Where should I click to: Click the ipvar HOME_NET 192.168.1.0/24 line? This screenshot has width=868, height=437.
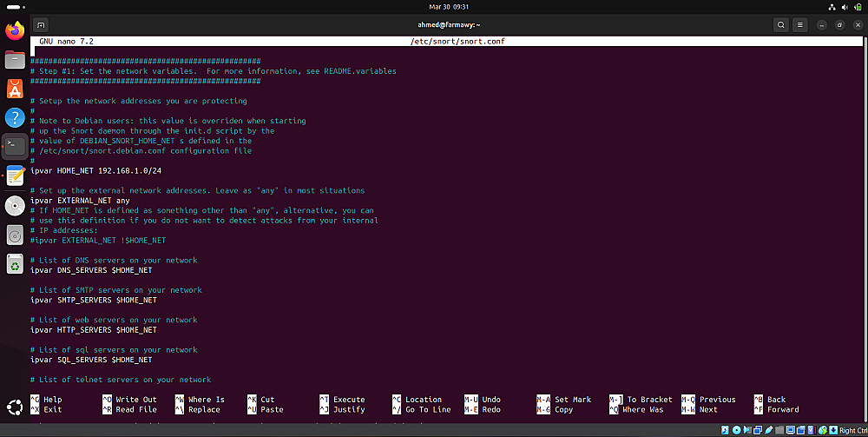pyautogui.click(x=95, y=170)
